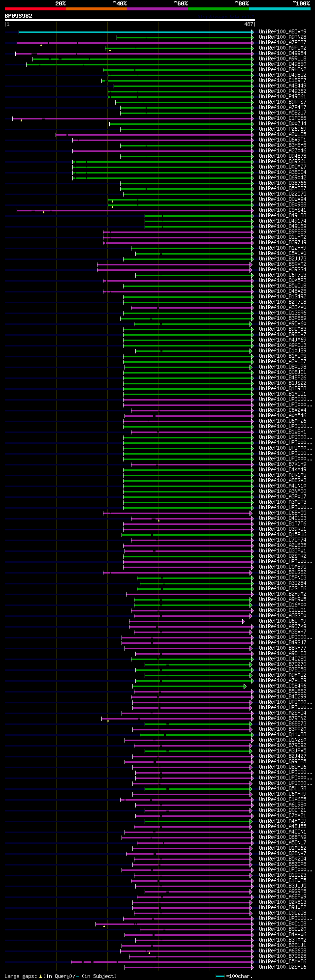Click the UniRef100_B9RRS7 label
This screenshot has height=980, width=315.
tap(283, 102)
